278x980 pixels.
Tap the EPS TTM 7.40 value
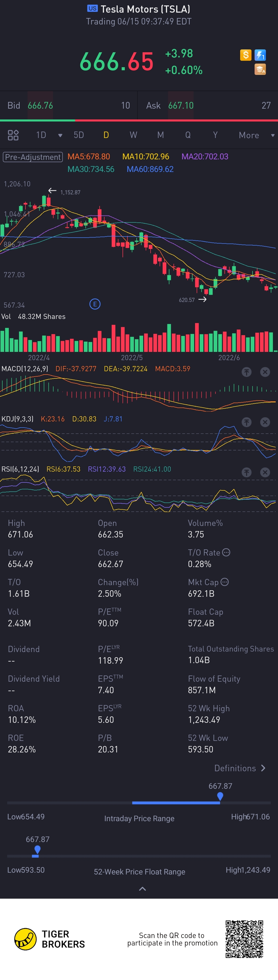pyautogui.click(x=106, y=690)
